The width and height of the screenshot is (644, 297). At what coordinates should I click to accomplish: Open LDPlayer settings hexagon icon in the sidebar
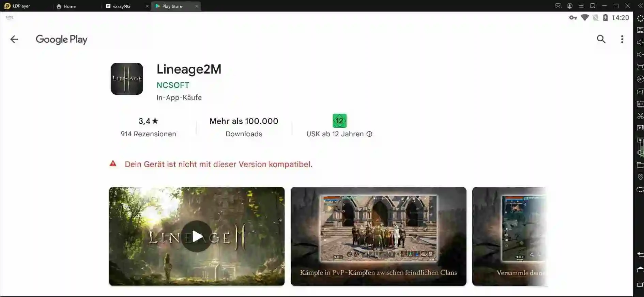coord(640,18)
